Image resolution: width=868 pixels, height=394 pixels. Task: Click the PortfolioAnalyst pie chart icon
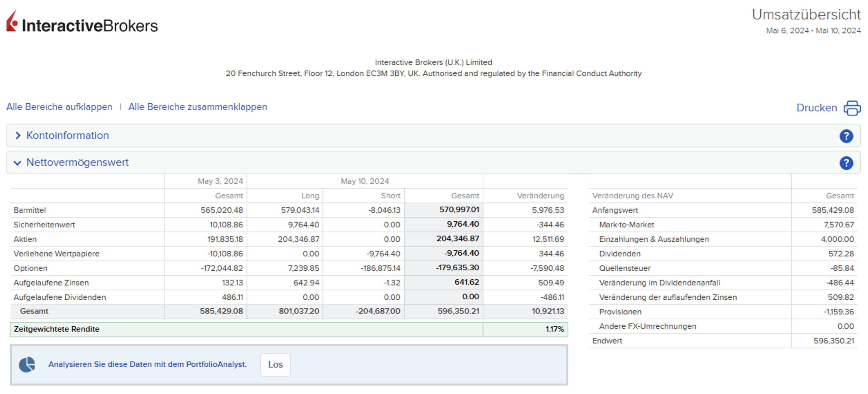[x=27, y=364]
